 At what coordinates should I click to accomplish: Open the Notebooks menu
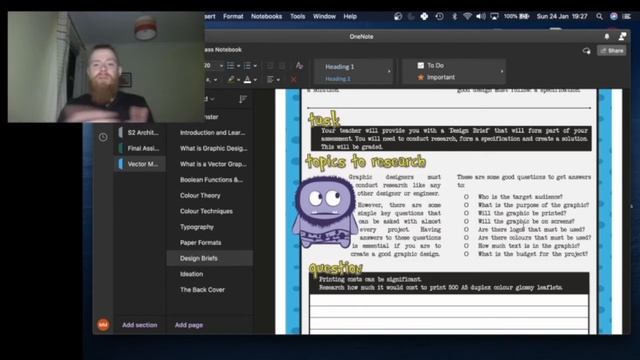(x=266, y=17)
